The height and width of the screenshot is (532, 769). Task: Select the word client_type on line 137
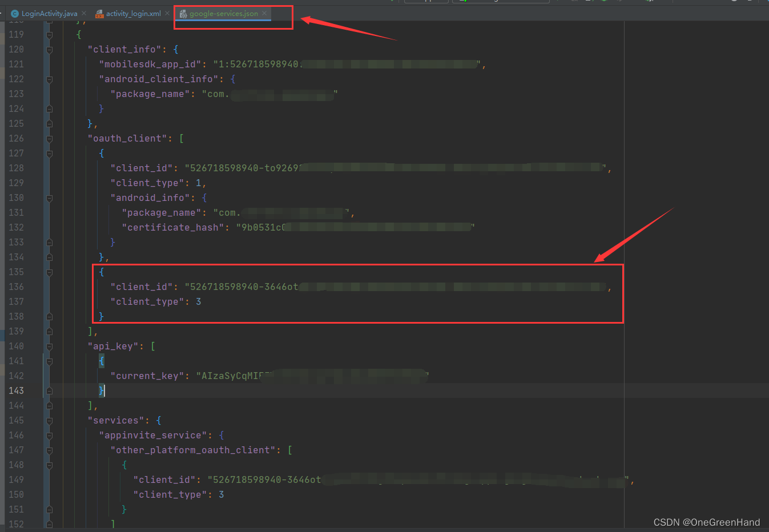click(147, 301)
